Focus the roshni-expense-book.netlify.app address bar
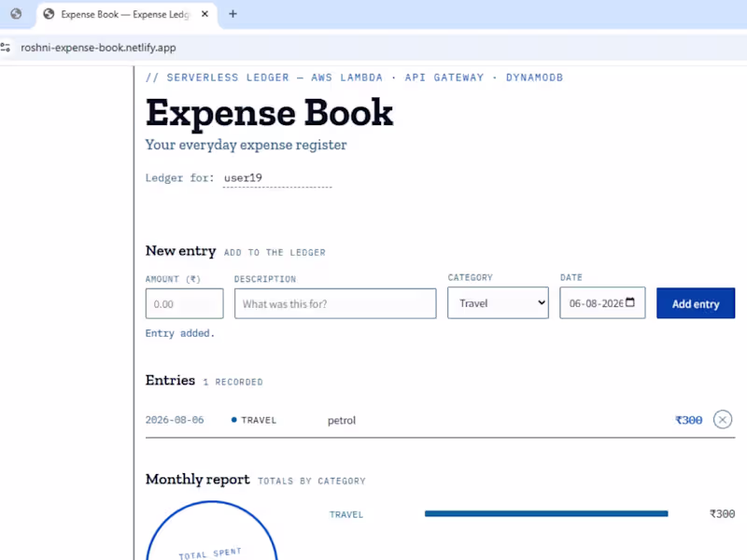 pos(98,48)
